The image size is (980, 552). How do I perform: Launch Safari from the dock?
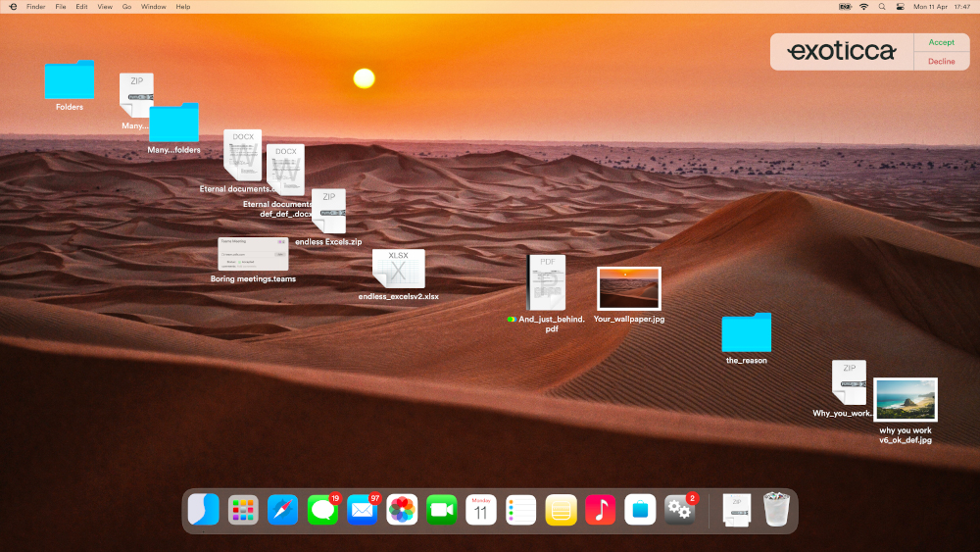tap(282, 510)
